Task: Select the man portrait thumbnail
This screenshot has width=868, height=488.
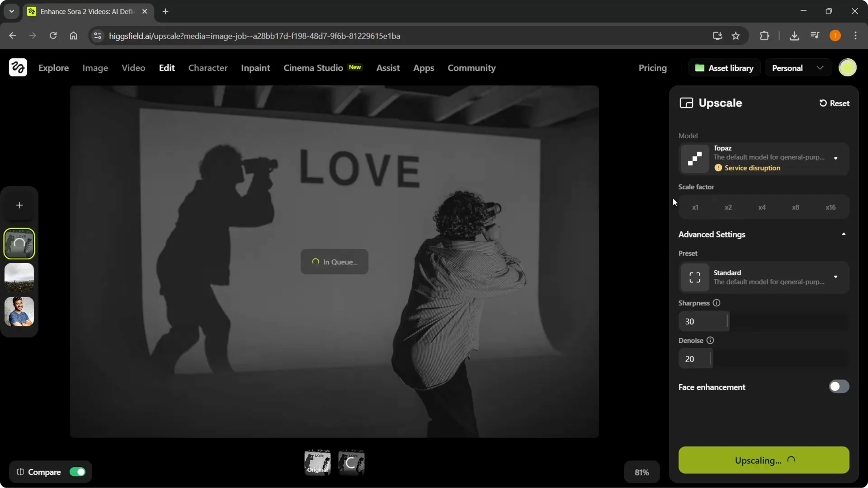Action: [x=19, y=311]
